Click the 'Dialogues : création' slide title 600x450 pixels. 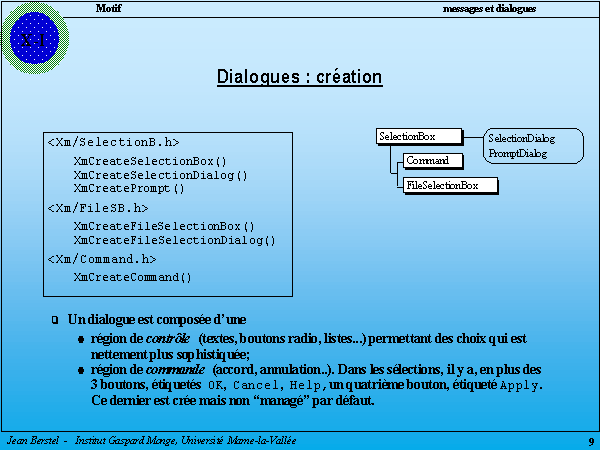pyautogui.click(x=299, y=77)
